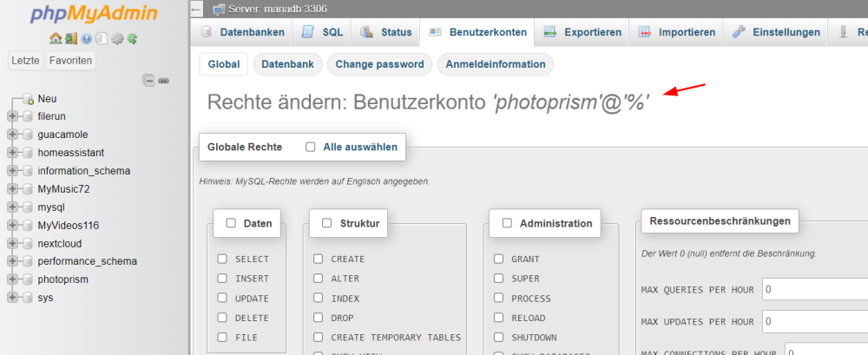Expand the nextcloud database node
Image resolution: width=868 pixels, height=355 pixels.
(12, 243)
